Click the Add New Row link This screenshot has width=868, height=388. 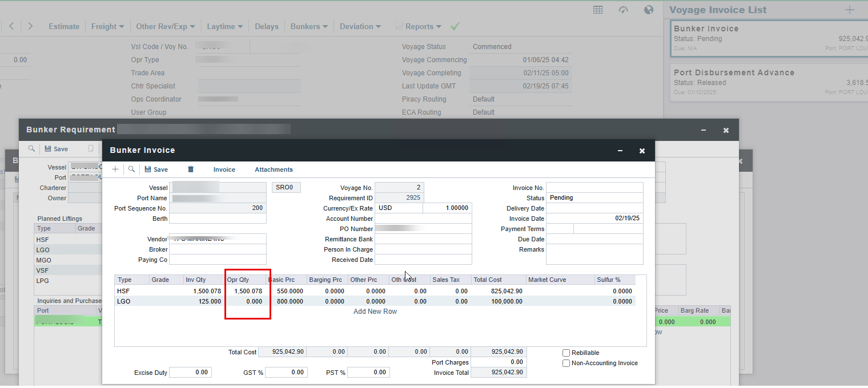(x=375, y=311)
